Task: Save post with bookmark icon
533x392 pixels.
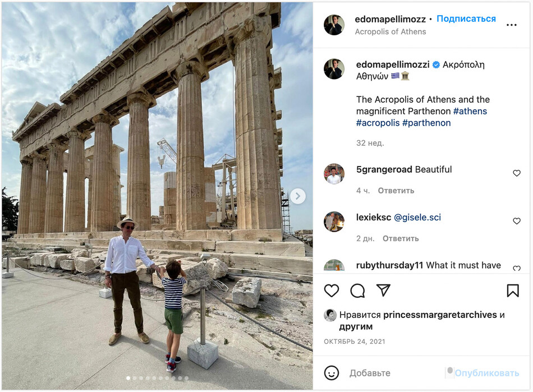Action: point(513,290)
